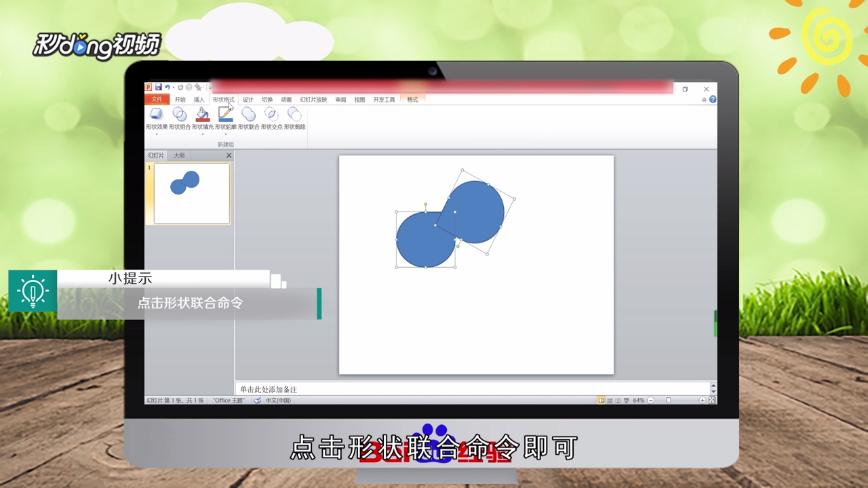Image resolution: width=868 pixels, height=488 pixels.
Task: Open the undo history dropdown arrow
Action: (173, 87)
